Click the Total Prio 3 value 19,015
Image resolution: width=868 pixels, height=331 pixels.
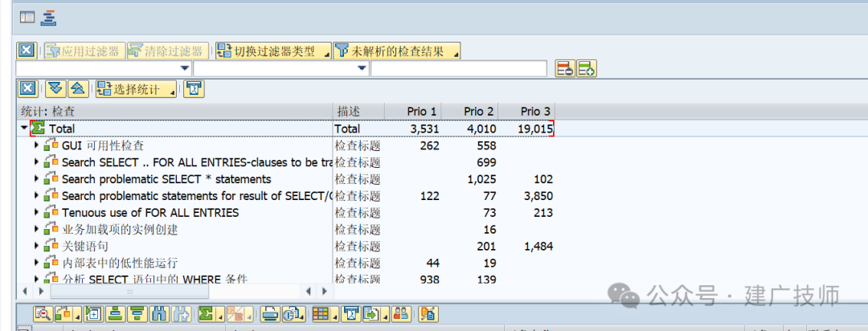[534, 129]
